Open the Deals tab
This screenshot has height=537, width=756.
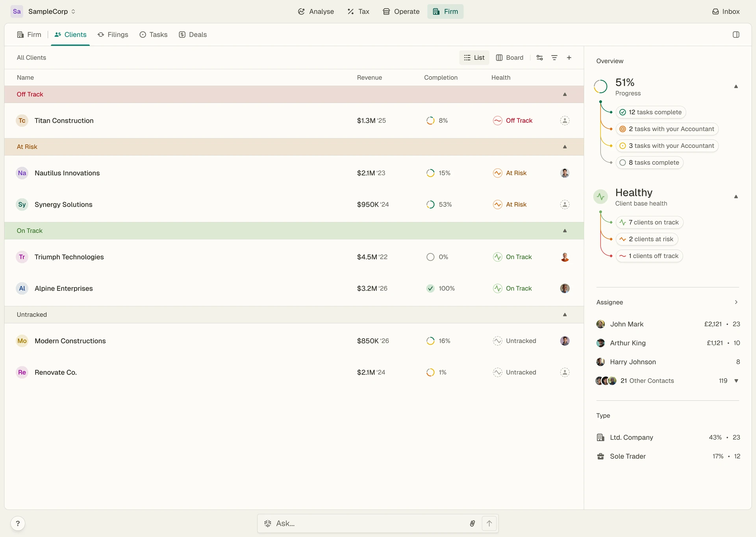(x=193, y=35)
